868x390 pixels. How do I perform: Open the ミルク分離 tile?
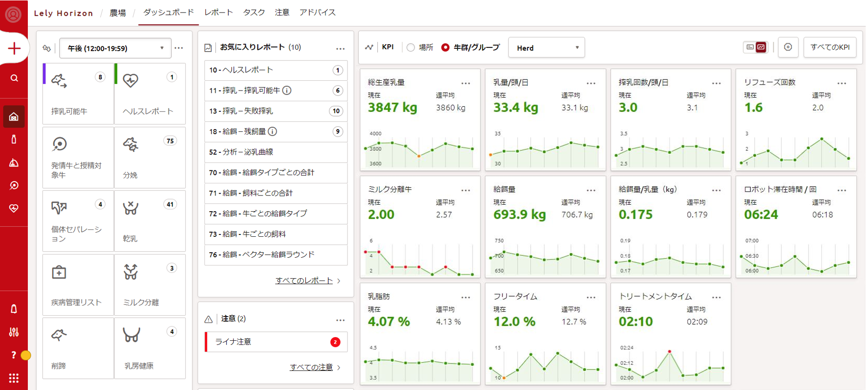pyautogui.click(x=150, y=285)
